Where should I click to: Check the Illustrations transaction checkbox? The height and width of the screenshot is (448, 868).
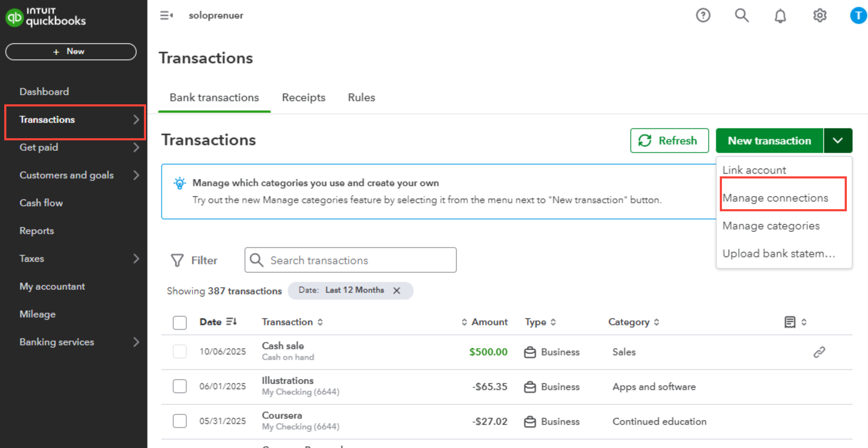click(x=180, y=386)
